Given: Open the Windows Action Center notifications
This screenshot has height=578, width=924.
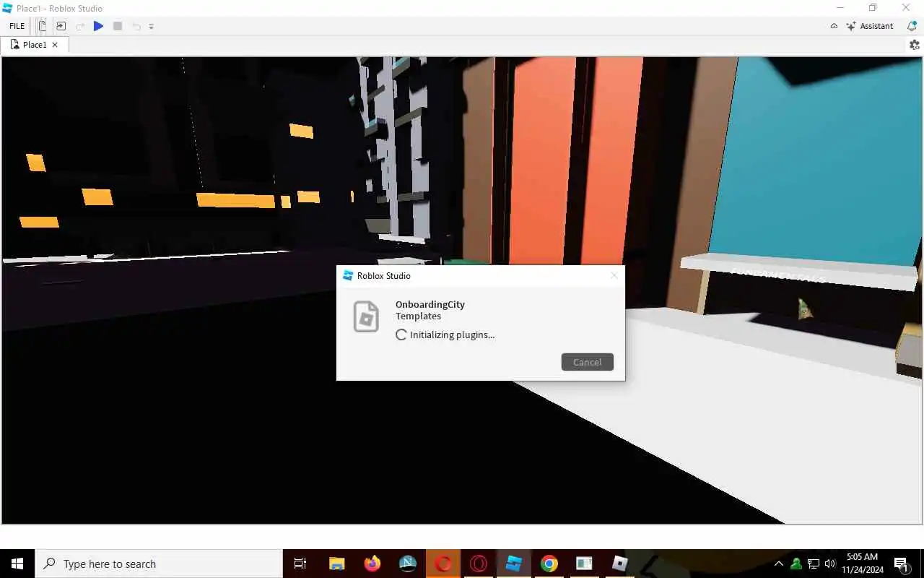Looking at the screenshot, I should (901, 564).
